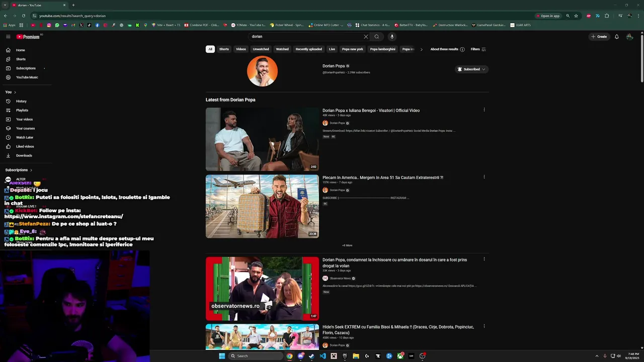The height and width of the screenshot is (362, 644).
Task: Open the Observator News channel link
Action: pos(340,279)
